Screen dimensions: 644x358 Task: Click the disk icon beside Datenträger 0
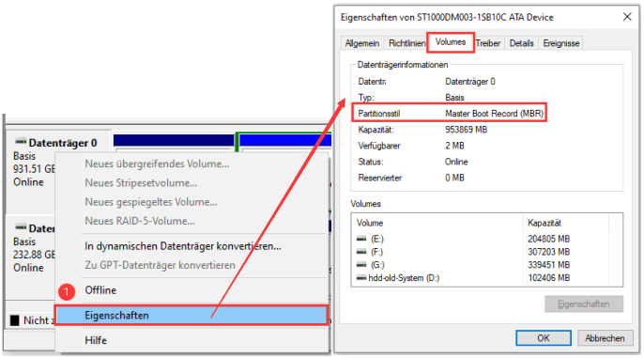coord(21,142)
